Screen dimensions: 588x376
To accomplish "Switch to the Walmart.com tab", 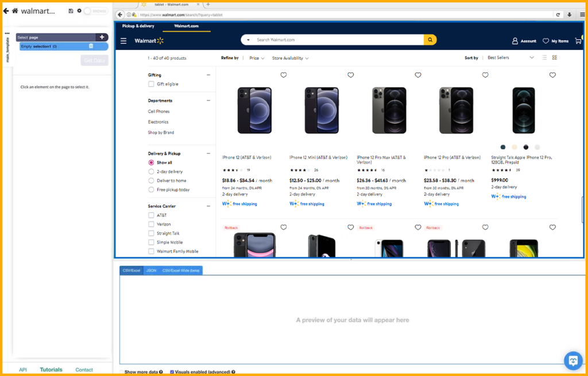I will tap(187, 26).
